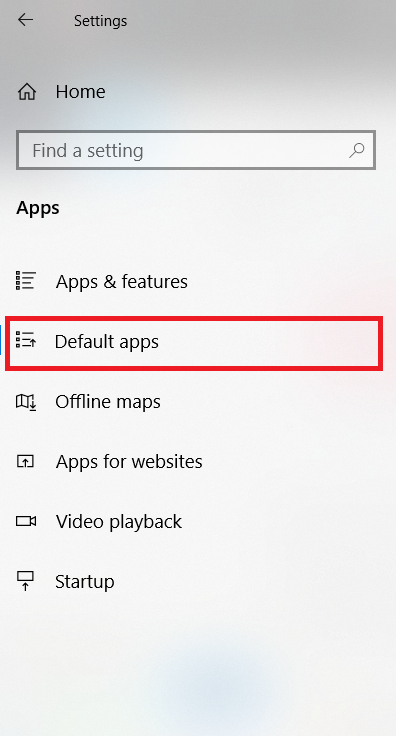Open Startup page
Screen dimensions: 398x736
84,582
